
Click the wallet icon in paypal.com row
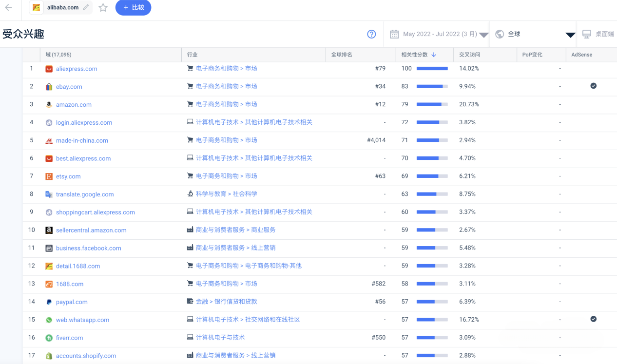coord(190,302)
